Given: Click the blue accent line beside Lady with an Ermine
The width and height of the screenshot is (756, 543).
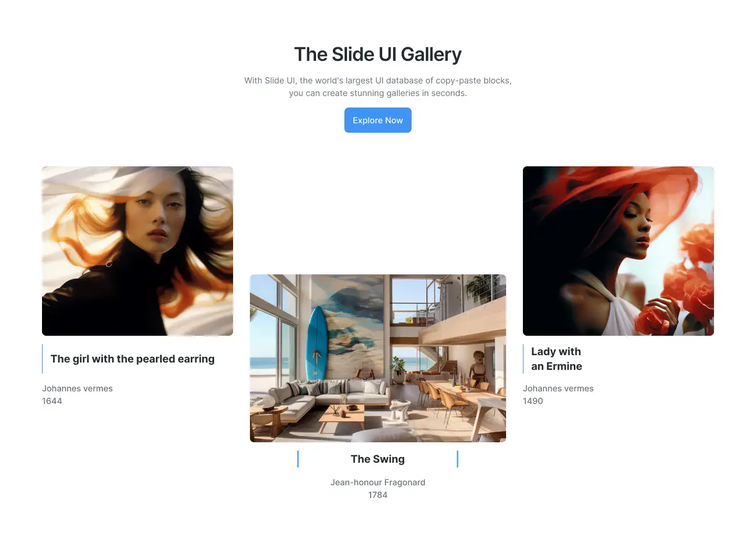Looking at the screenshot, I should tap(523, 359).
